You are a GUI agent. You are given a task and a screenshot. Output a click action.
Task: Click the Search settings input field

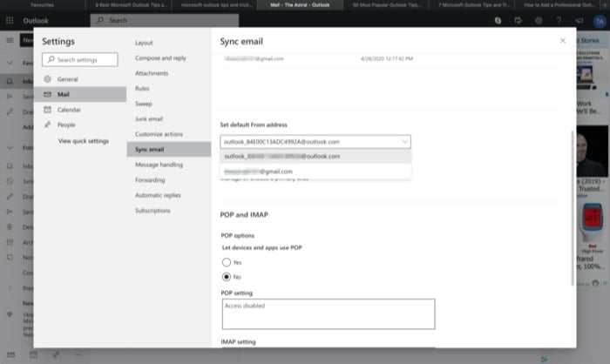tap(80, 59)
